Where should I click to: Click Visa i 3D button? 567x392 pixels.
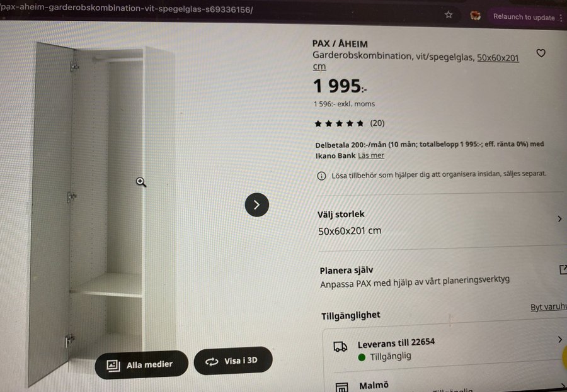click(233, 361)
